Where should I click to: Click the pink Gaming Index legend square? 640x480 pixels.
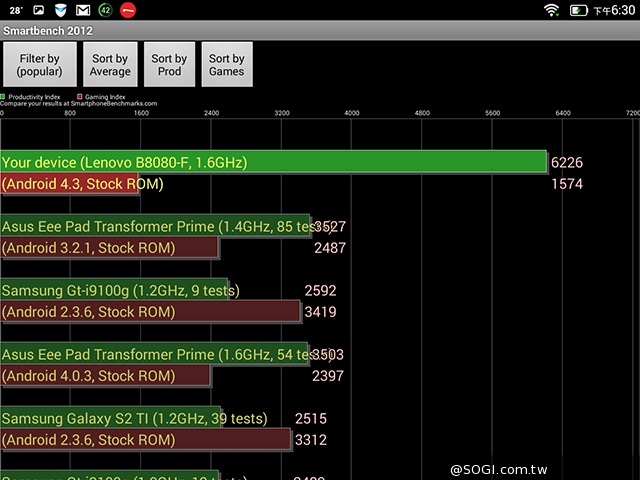(x=78, y=96)
